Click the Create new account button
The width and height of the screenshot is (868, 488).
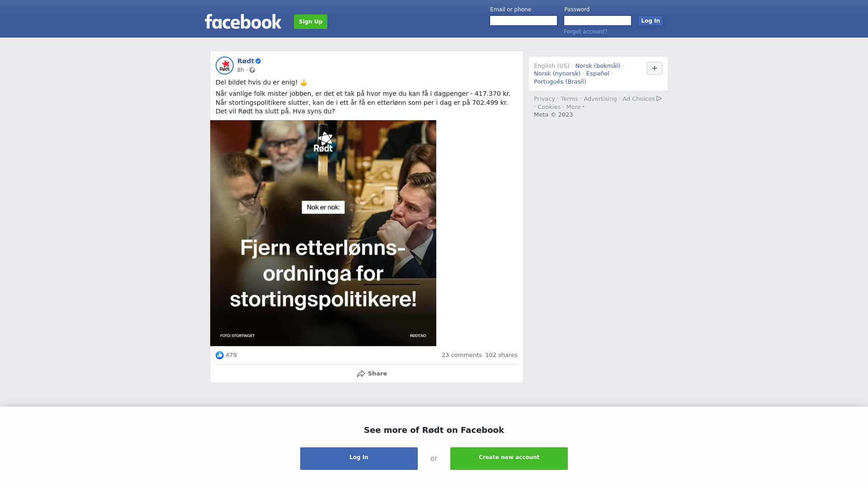509,459
